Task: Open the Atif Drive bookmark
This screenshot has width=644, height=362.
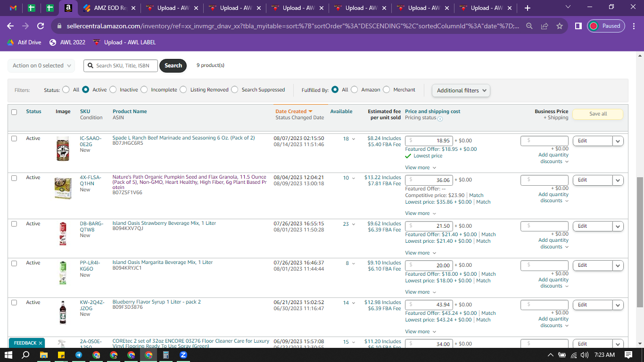Action: [x=24, y=42]
